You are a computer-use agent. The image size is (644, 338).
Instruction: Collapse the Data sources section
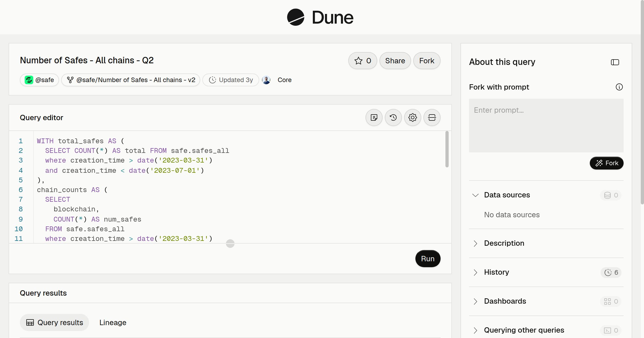tap(475, 195)
